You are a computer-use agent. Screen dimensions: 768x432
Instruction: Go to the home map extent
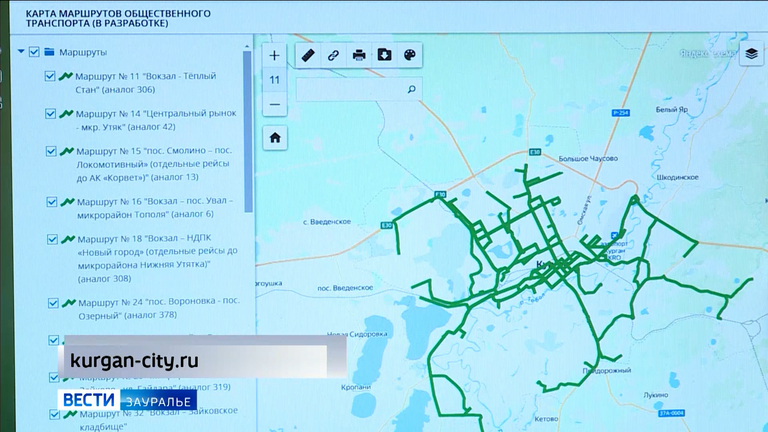pyautogui.click(x=275, y=137)
